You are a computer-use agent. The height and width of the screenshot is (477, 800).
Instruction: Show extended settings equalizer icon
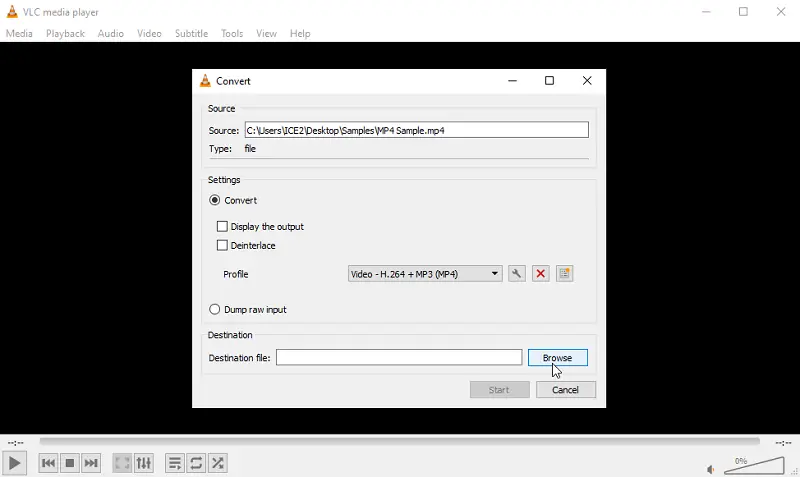(x=144, y=463)
